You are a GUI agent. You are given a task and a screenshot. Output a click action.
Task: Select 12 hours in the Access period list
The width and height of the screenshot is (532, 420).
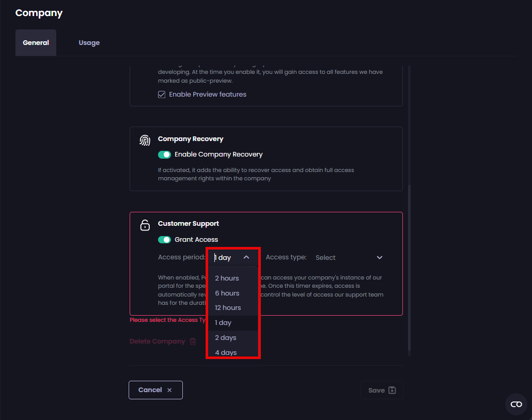pyautogui.click(x=228, y=307)
